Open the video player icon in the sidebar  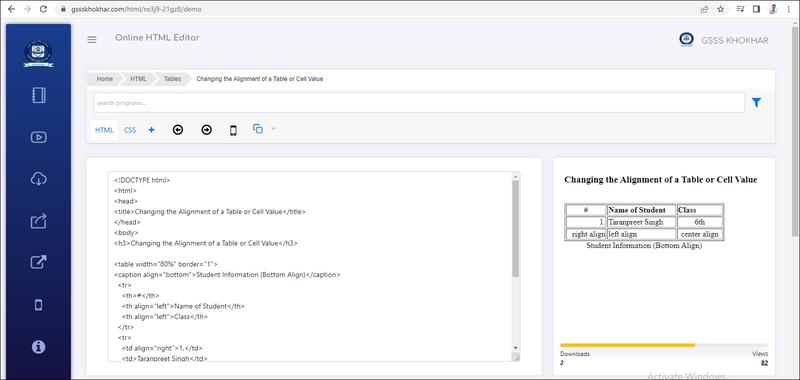tap(39, 137)
